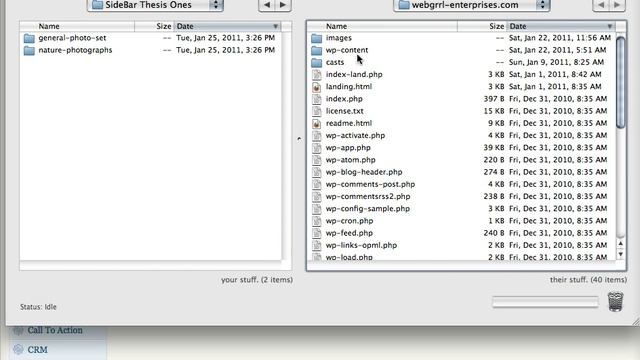Select the nature-photographs folder icon
640x360 pixels.
pos(29,51)
